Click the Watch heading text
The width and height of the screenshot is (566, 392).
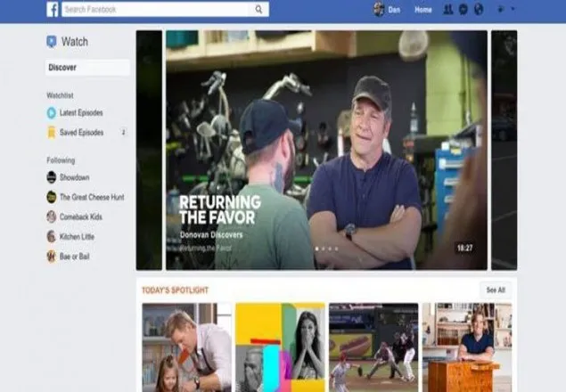click(75, 42)
